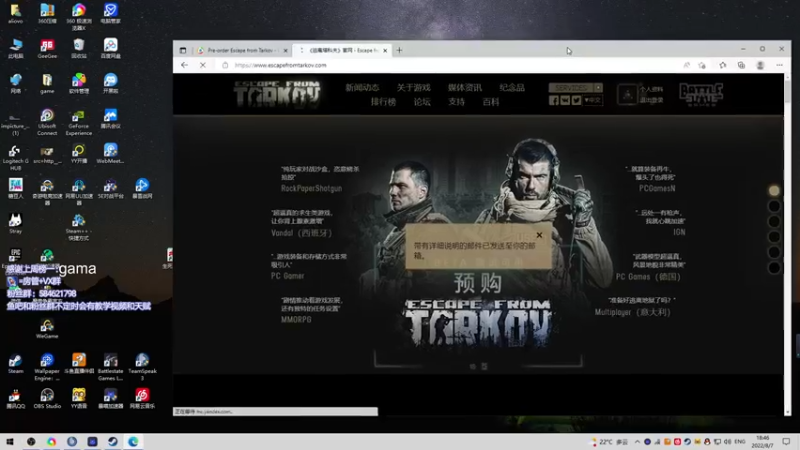
Task: Open a new browser tab
Action: (x=399, y=51)
